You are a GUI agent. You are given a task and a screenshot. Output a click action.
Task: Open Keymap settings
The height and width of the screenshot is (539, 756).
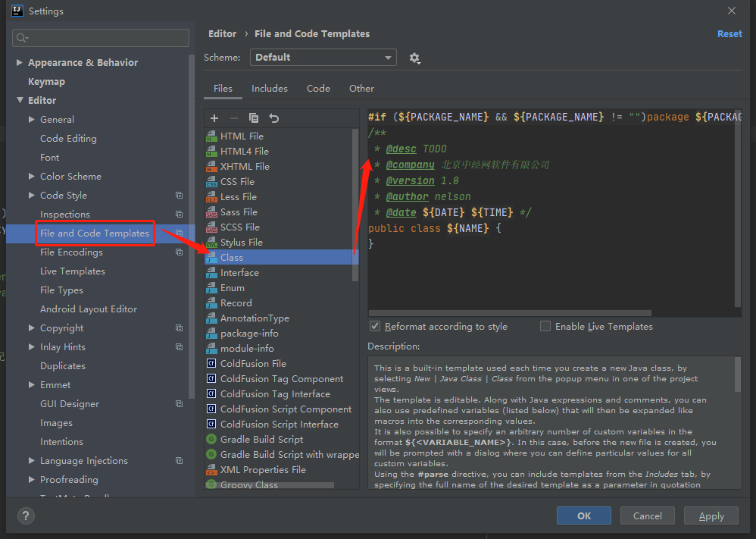pyautogui.click(x=46, y=82)
